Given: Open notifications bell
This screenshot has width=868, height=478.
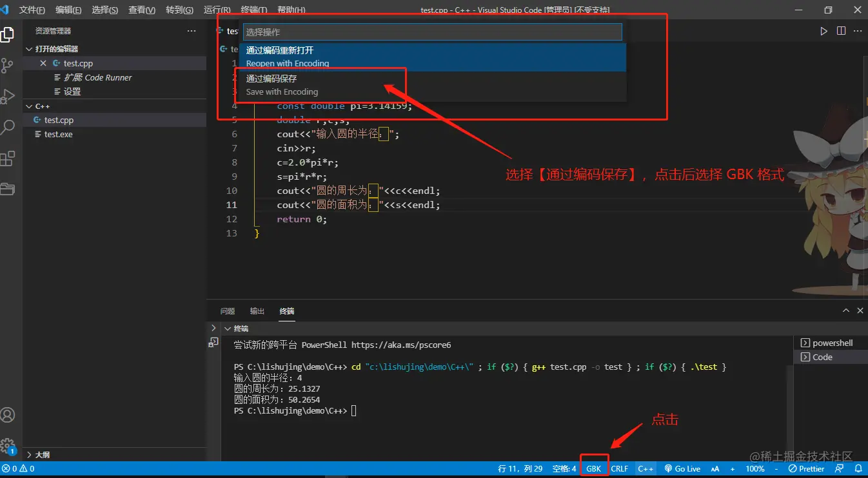Looking at the screenshot, I should [858, 469].
